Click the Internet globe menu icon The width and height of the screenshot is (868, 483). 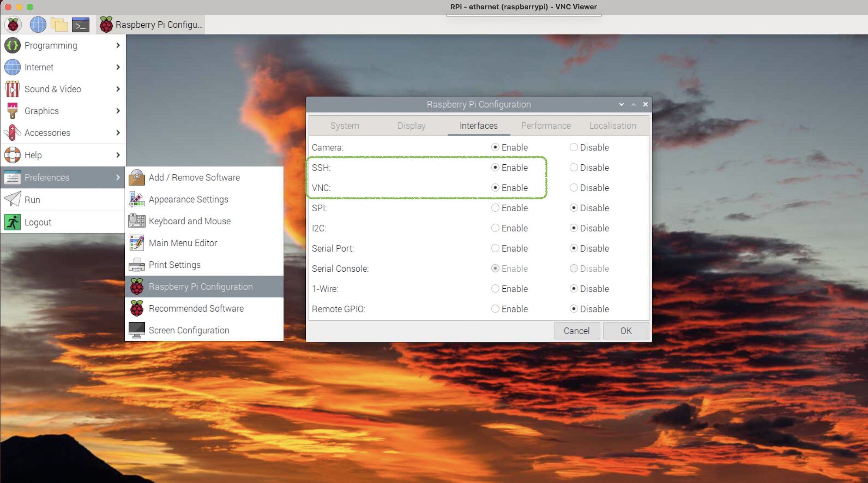point(12,67)
